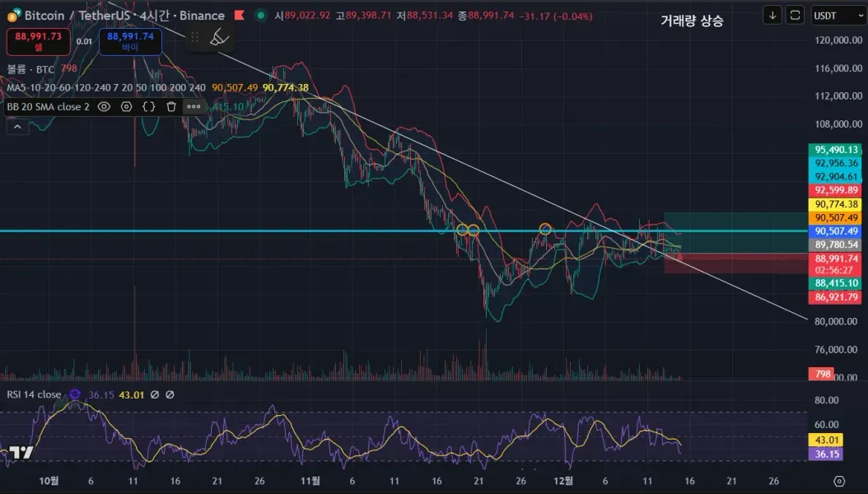Click the 90,774.38 yellow MA legend value
The image size is (868, 494).
[x=286, y=87]
